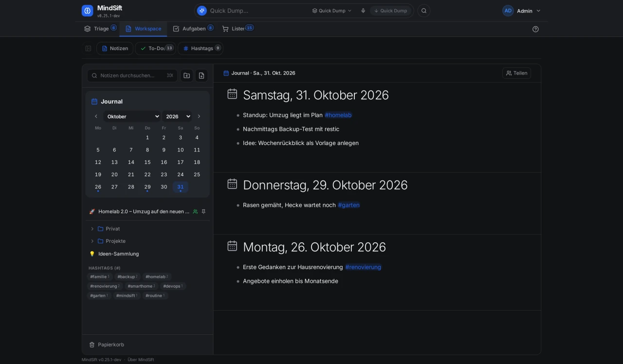Click the calendar icon beside Samstag heading
This screenshot has height=364, width=623.
click(232, 94)
